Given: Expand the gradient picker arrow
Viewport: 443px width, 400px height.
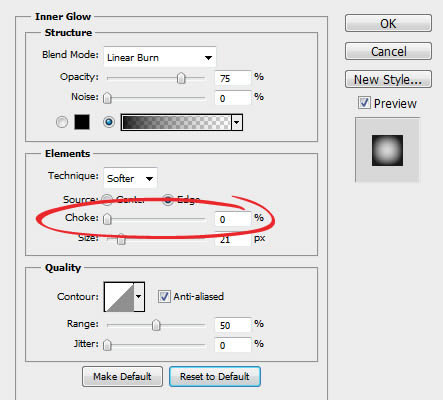Looking at the screenshot, I should click(x=237, y=122).
